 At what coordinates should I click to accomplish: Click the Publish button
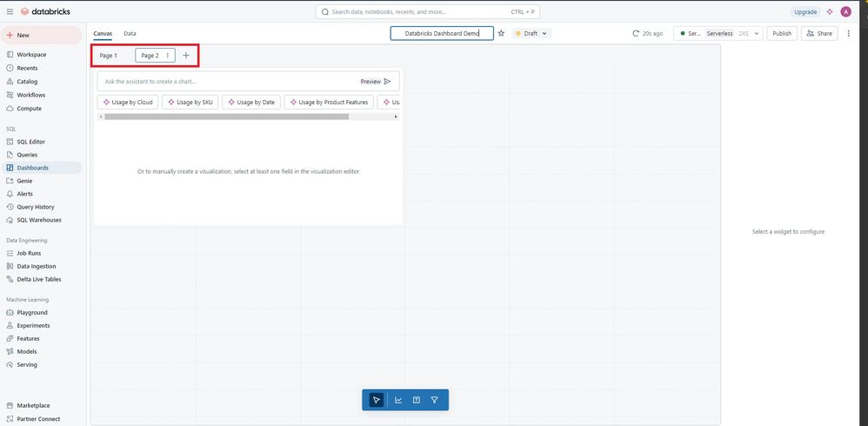click(782, 33)
